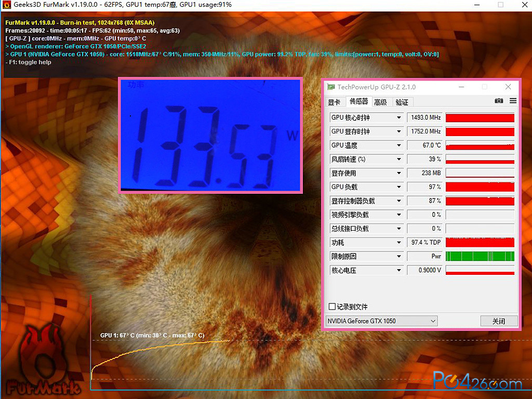
Task: Click the FurMark title bar app icon
Action: 6,5
